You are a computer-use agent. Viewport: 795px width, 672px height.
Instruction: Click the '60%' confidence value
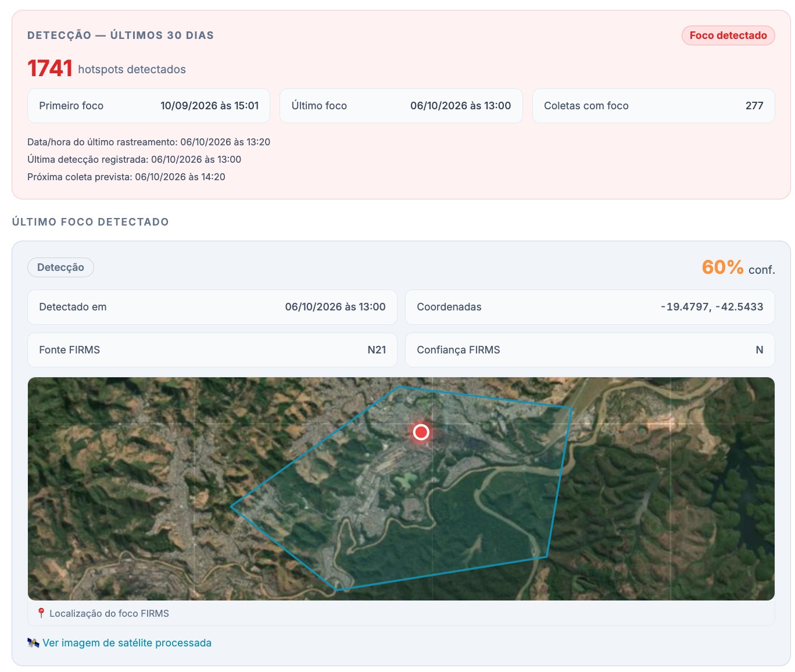pyautogui.click(x=722, y=267)
